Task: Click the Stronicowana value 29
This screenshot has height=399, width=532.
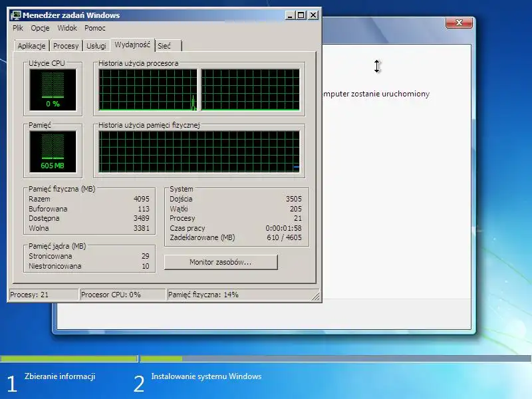Action: click(146, 256)
